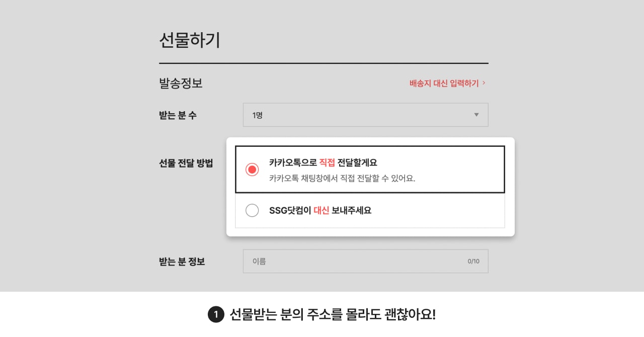
Task: Click the red enter address instead link
Action: pos(444,83)
